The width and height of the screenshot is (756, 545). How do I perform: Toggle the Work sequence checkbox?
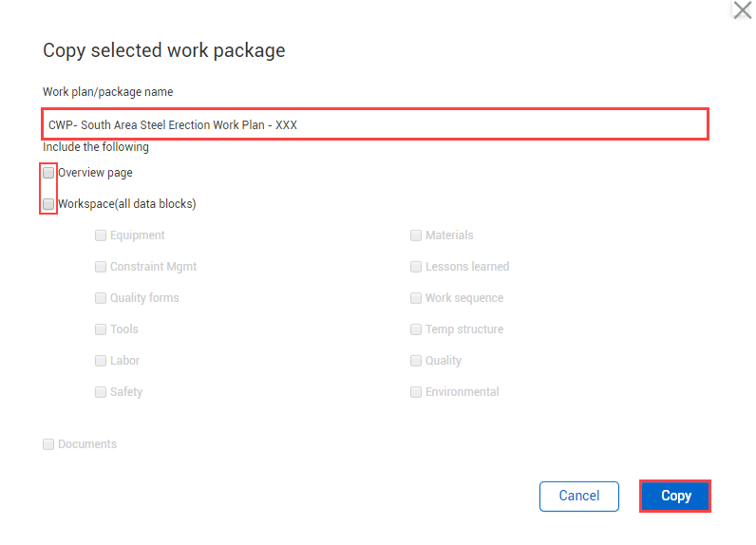(x=416, y=298)
